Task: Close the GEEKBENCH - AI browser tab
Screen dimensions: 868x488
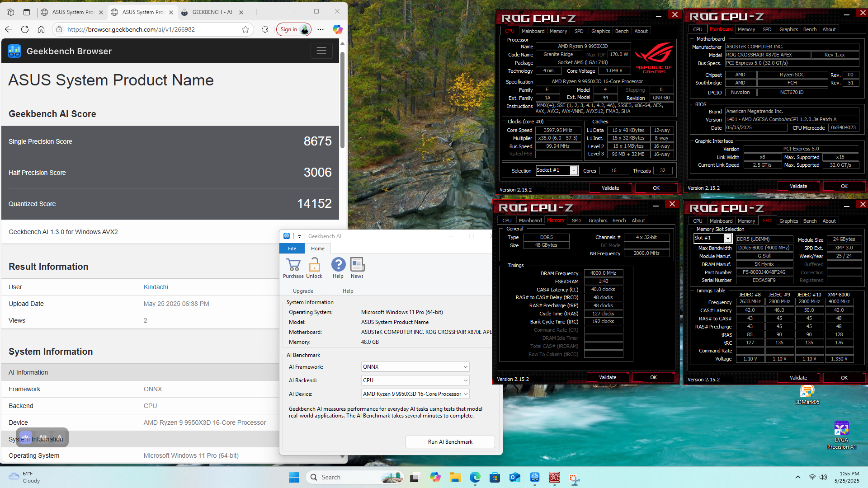Action: pos(241,12)
